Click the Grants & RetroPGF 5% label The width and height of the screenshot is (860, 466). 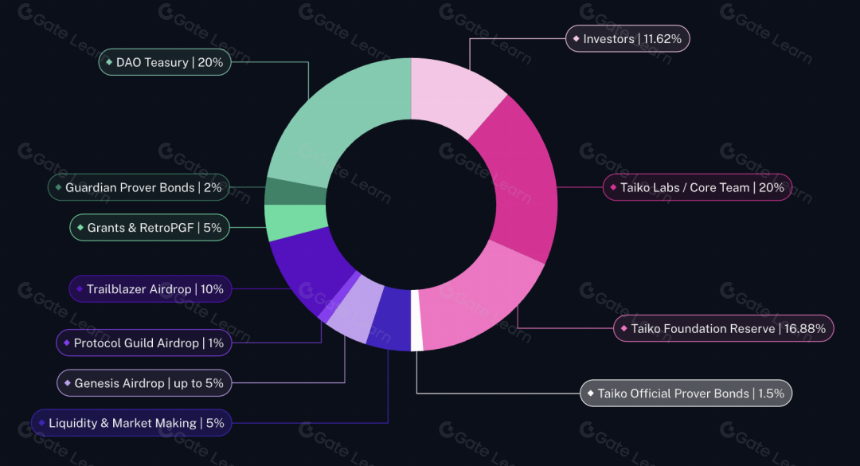pos(150,228)
